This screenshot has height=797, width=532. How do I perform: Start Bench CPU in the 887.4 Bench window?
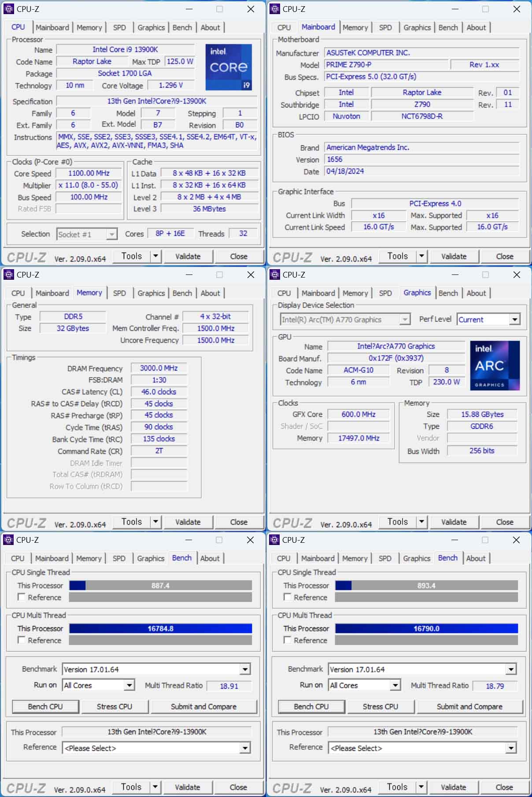[45, 706]
